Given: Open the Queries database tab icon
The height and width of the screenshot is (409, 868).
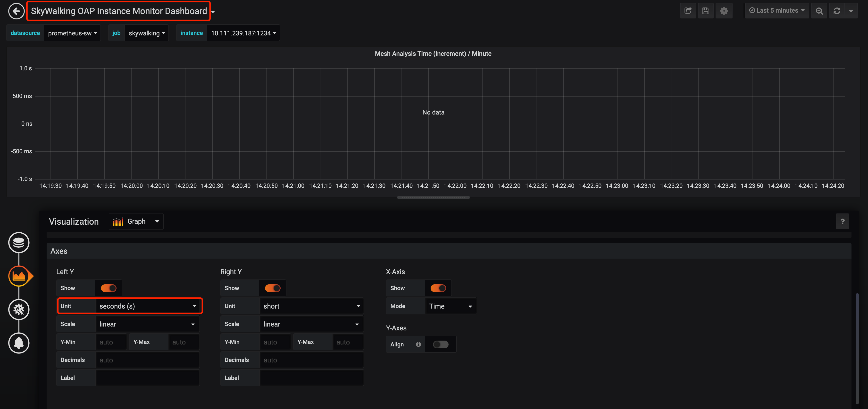Looking at the screenshot, I should [19, 242].
